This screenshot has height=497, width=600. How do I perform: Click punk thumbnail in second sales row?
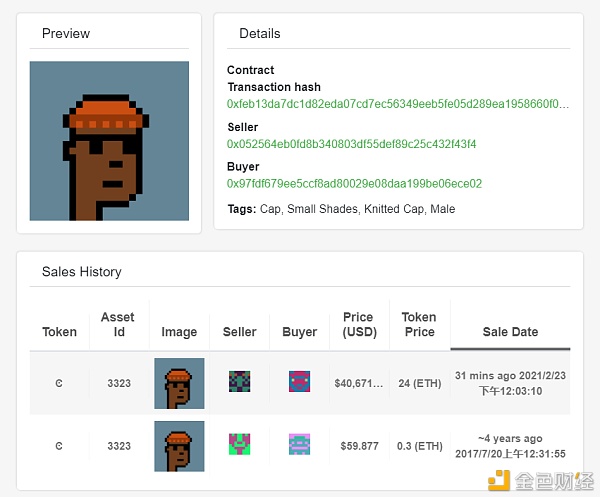[179, 445]
